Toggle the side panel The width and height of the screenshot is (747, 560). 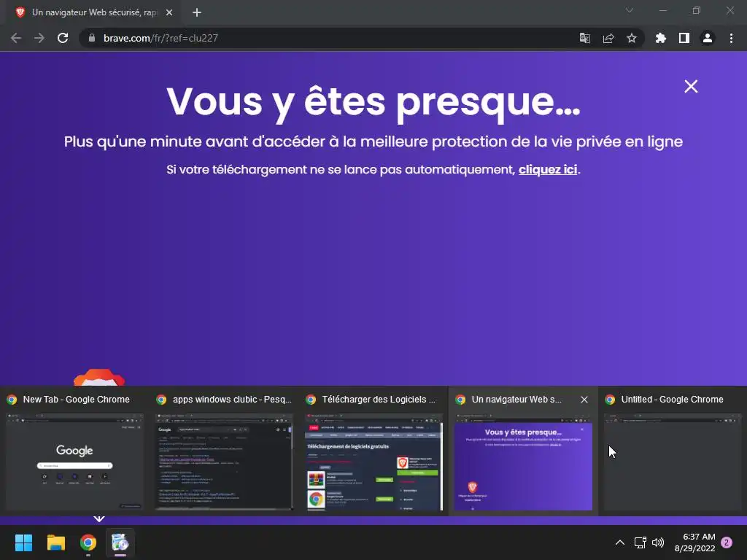684,38
